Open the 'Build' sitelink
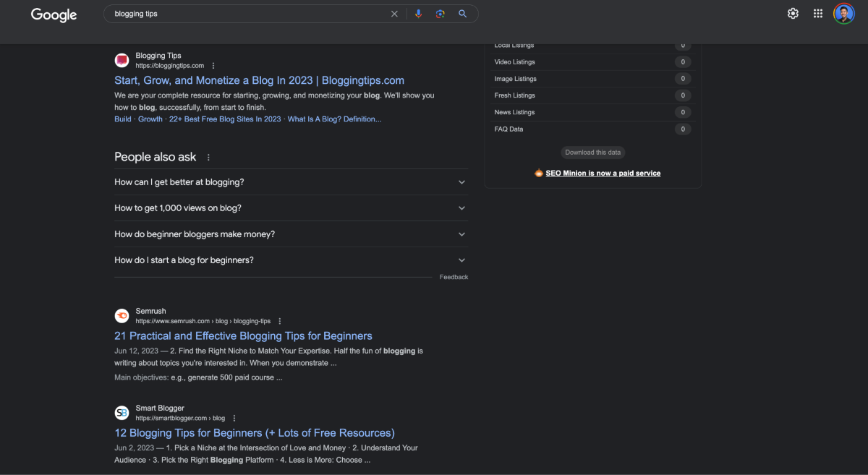868x475 pixels. click(123, 119)
